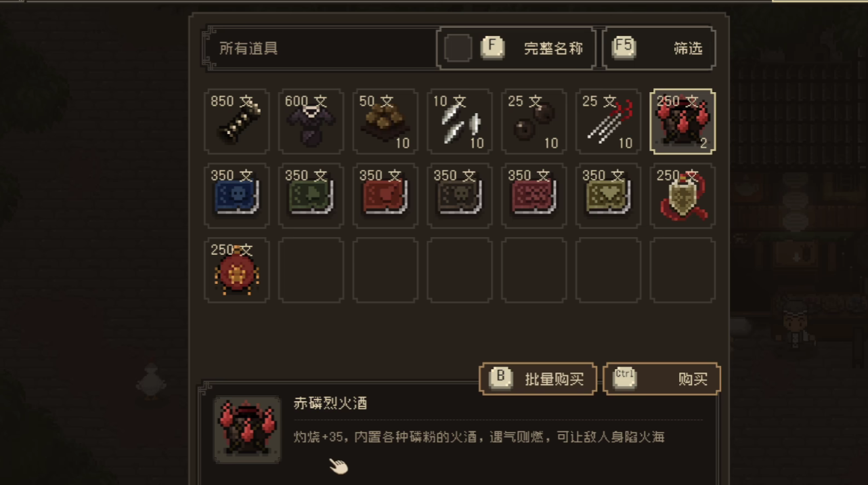Select the 250文 amulet with red cord
868x485 pixels.
click(682, 196)
